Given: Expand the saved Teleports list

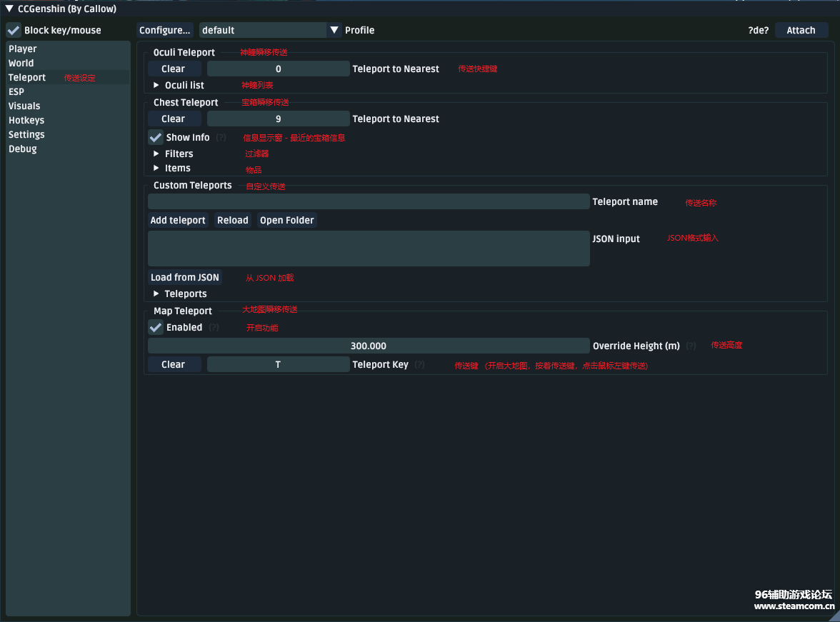Looking at the screenshot, I should (156, 294).
